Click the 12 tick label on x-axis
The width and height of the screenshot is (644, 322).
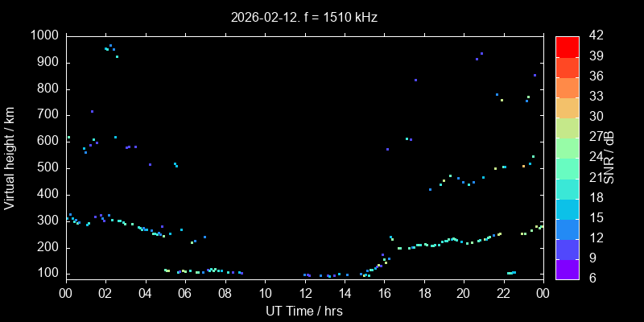pos(304,293)
